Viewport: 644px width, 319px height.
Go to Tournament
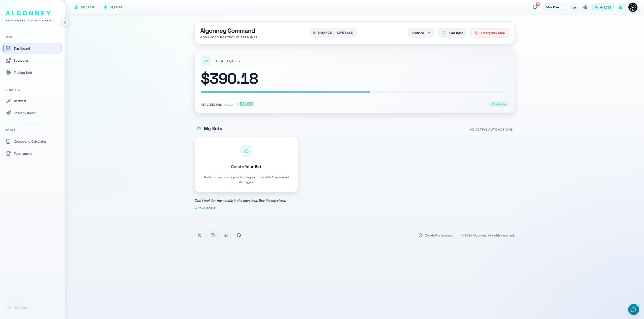(32, 153)
